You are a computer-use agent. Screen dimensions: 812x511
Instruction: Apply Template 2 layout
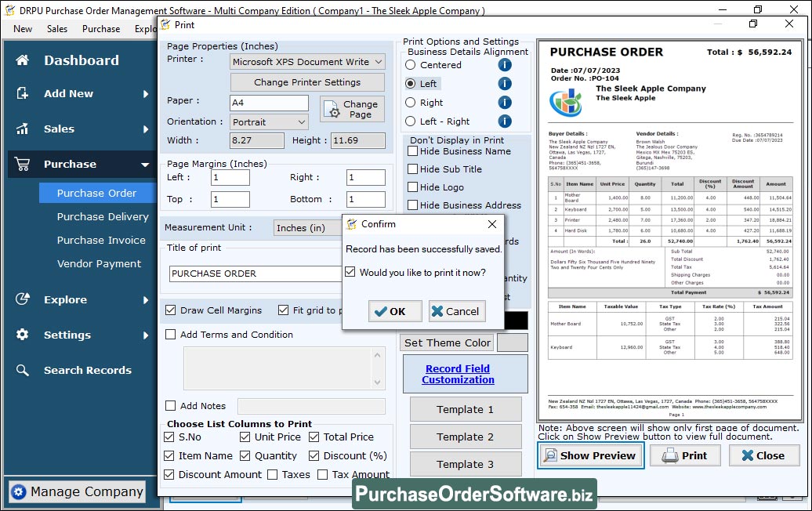[465, 437]
